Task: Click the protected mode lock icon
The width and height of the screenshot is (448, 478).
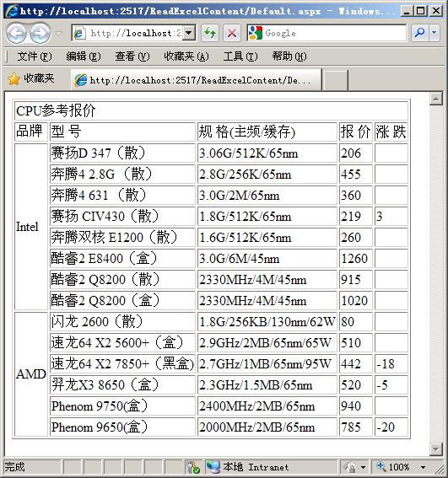Action: coord(350,467)
